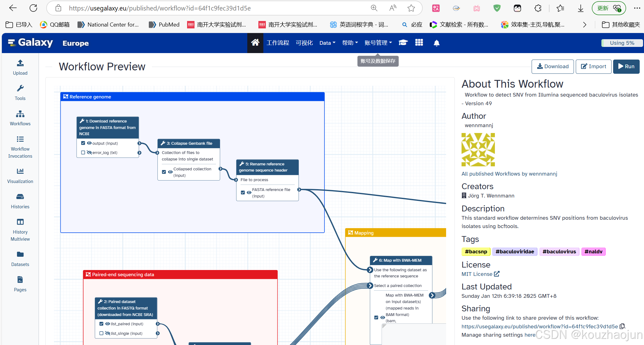The image size is (644, 345).
Task: Open the grid apps icon in navbar
Action: (x=419, y=43)
